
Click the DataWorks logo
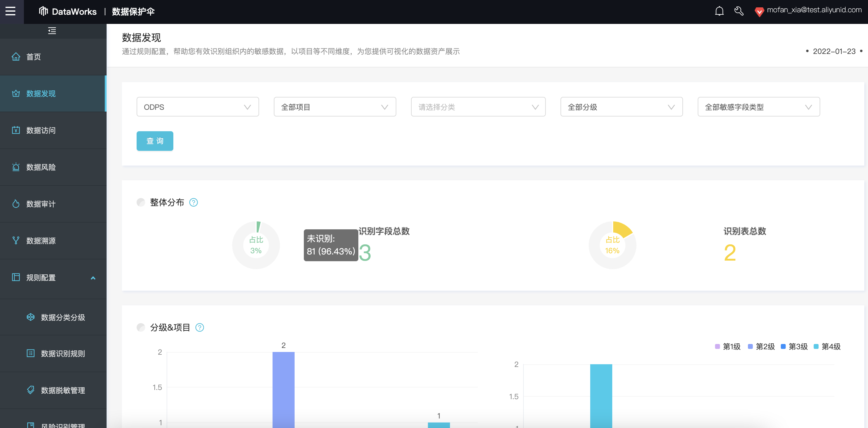pos(68,11)
